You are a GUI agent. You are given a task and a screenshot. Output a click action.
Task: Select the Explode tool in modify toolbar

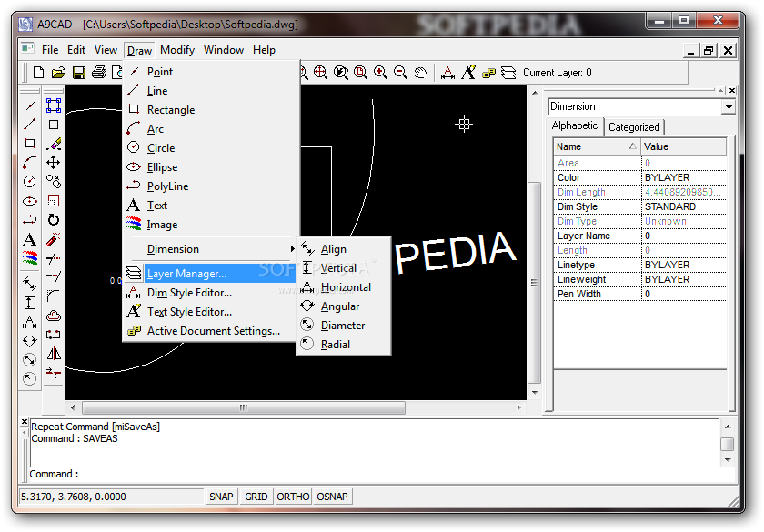coord(54,239)
